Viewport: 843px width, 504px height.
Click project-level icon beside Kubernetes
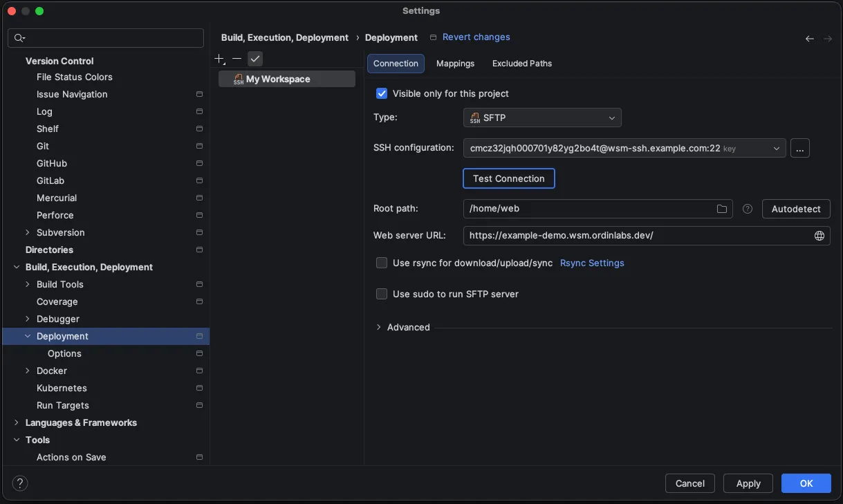click(x=199, y=388)
